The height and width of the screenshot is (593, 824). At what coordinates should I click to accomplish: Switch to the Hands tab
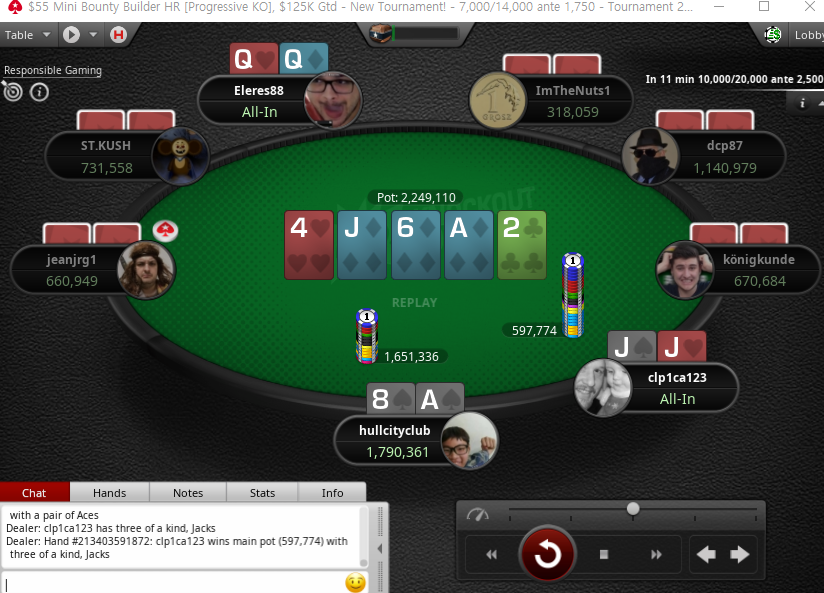[109, 493]
